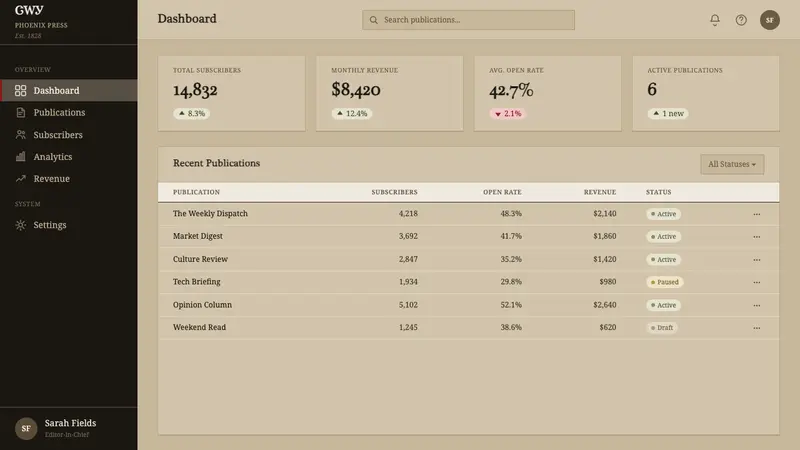This screenshot has width=800, height=450.
Task: Click the 8.3% growth badge
Action: (191, 114)
